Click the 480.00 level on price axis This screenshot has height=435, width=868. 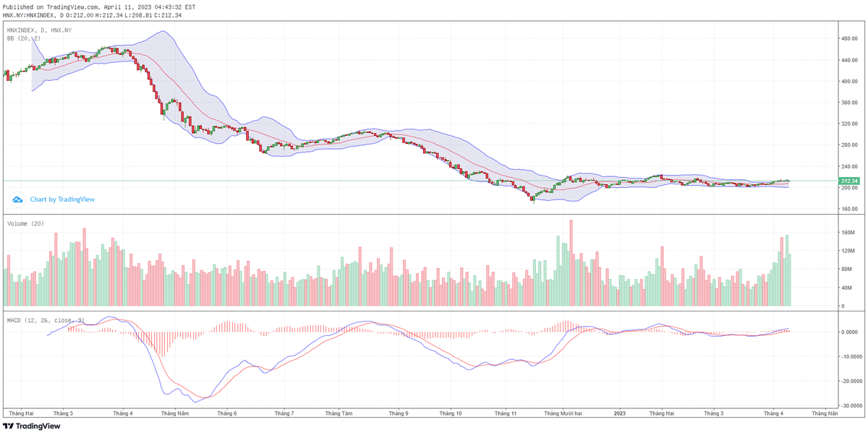click(842, 39)
